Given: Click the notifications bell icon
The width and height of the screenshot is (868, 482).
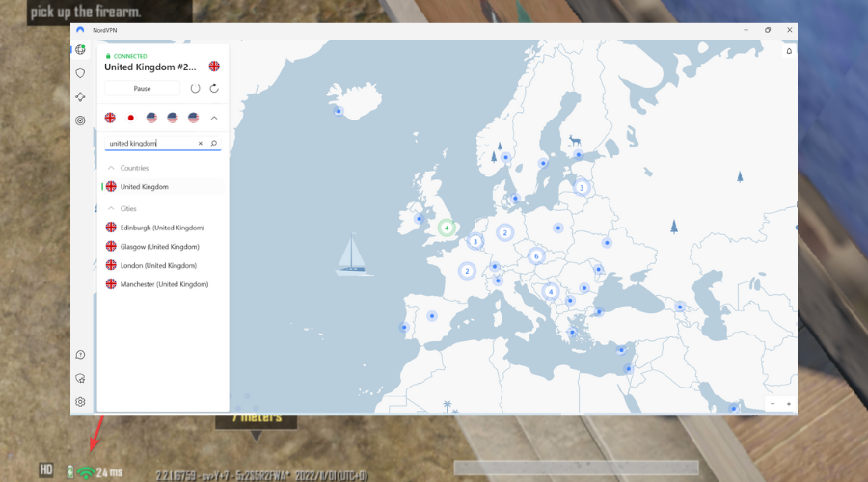Looking at the screenshot, I should (789, 51).
